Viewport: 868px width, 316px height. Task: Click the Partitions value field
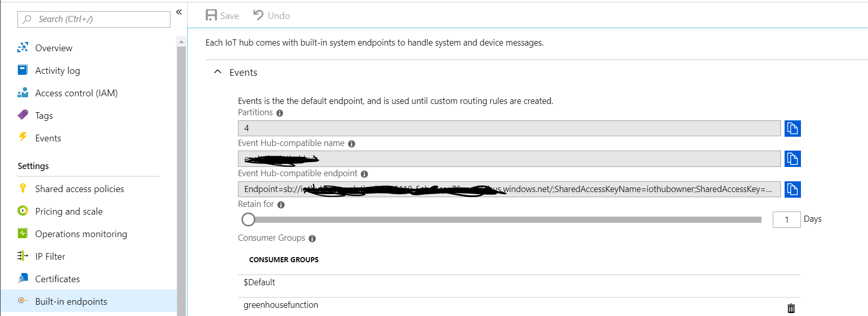coord(509,128)
